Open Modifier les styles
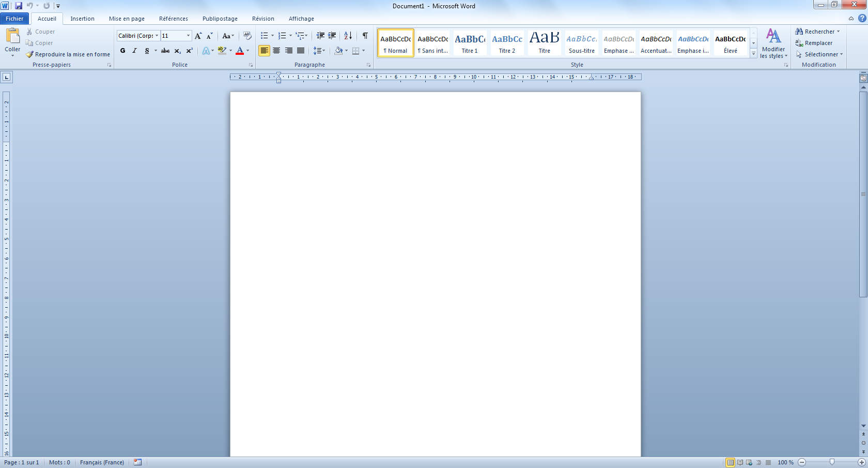868x468 pixels. coord(773,43)
